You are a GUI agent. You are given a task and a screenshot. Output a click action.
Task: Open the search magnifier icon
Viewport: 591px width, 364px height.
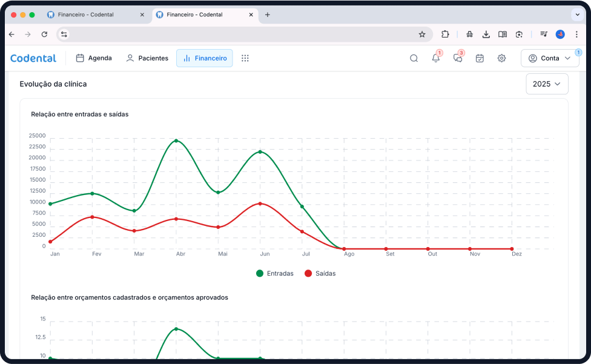(414, 58)
